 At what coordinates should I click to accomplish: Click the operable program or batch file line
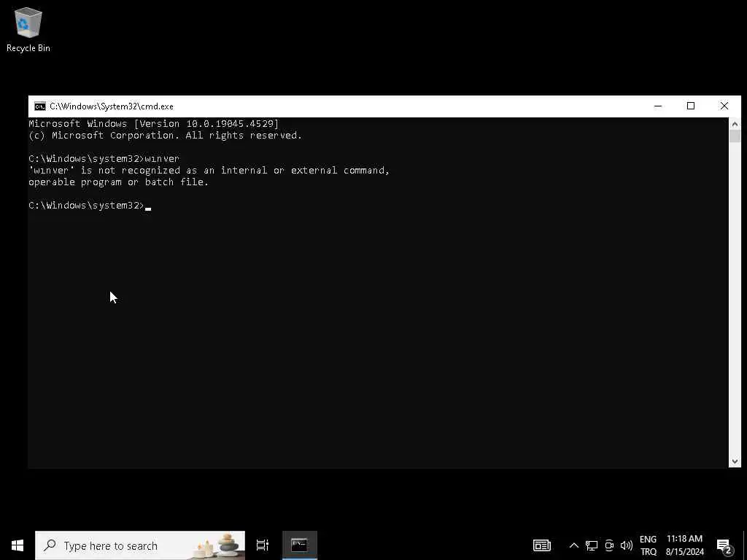point(119,182)
